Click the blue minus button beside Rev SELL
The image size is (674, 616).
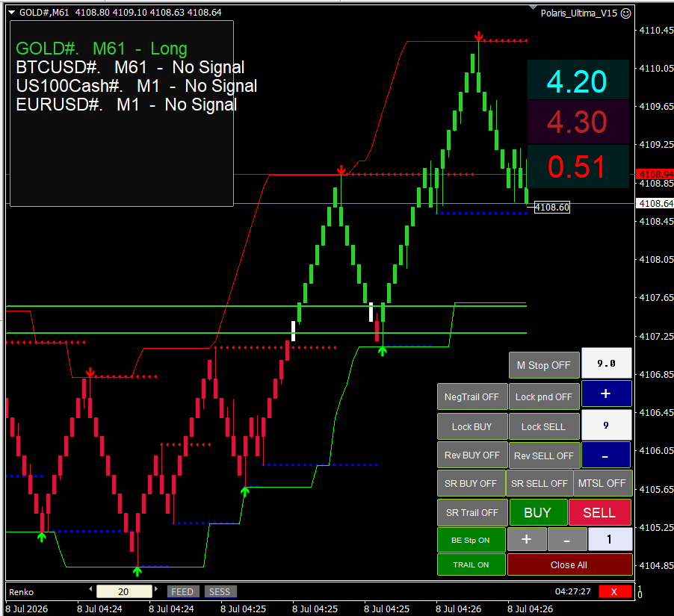tap(605, 455)
